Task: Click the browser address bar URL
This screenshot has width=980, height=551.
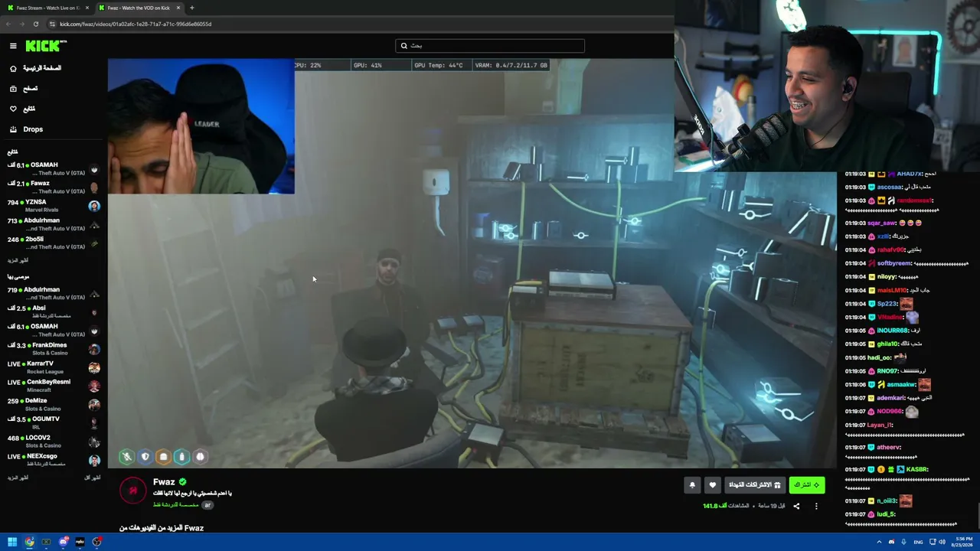Action: click(x=136, y=24)
